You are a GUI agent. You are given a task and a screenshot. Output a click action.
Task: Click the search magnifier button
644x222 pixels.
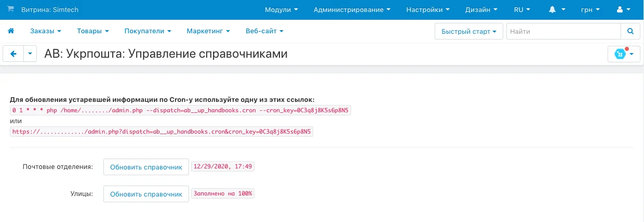click(x=630, y=31)
